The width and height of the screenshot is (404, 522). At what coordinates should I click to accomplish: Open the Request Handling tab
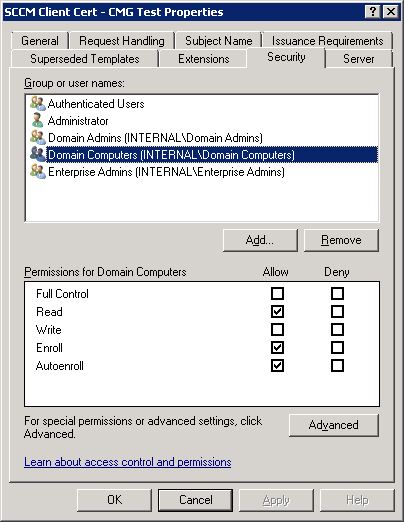pyautogui.click(x=122, y=41)
